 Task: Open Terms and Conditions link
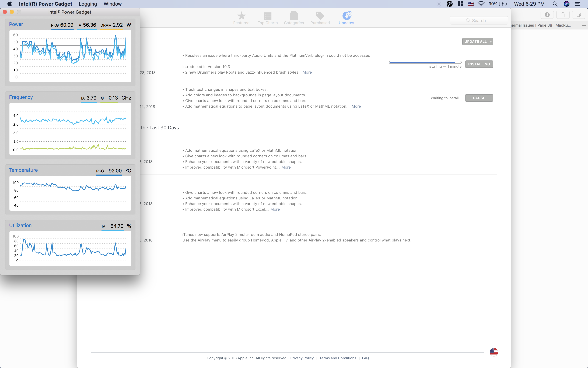pyautogui.click(x=338, y=358)
